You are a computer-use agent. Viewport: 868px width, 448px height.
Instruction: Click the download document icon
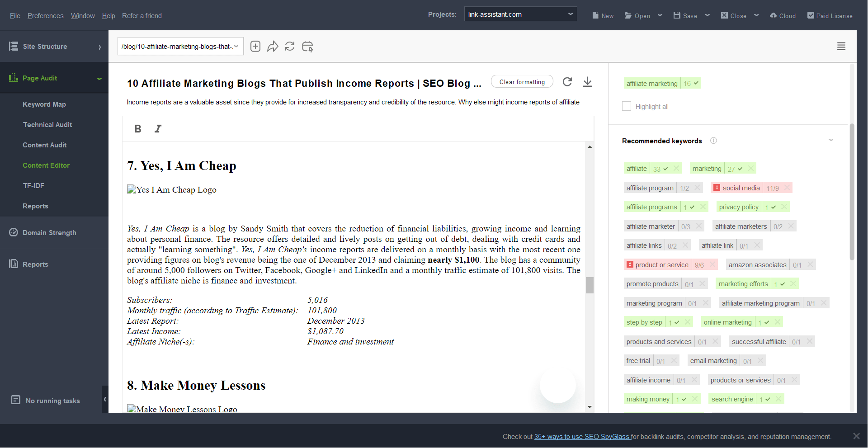click(x=588, y=82)
